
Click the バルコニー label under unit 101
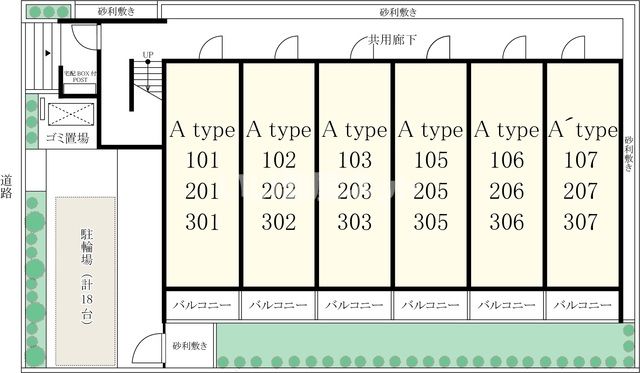tap(202, 305)
